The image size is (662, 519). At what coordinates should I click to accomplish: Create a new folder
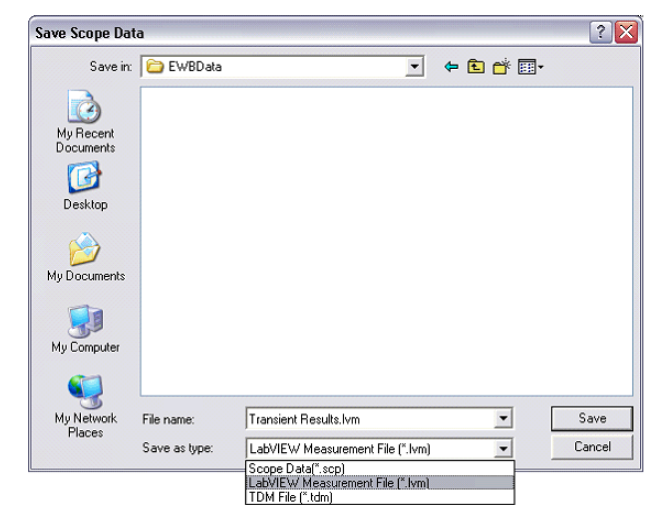(x=501, y=67)
